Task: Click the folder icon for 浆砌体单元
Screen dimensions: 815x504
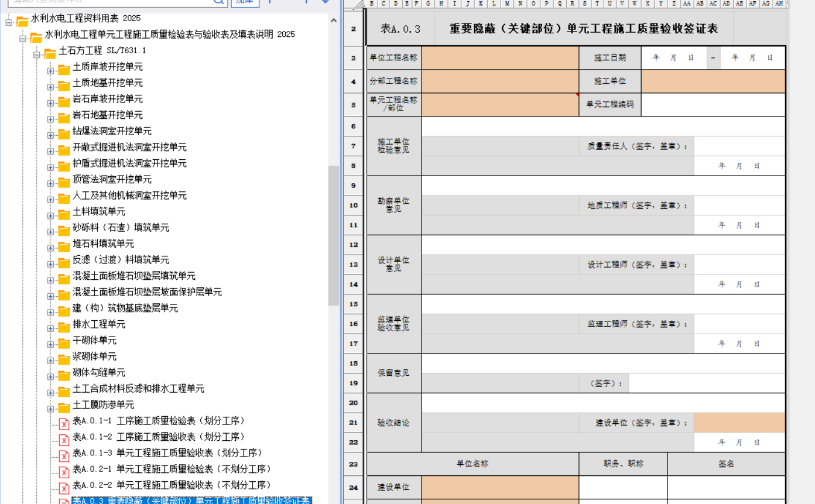Action: [64, 360]
